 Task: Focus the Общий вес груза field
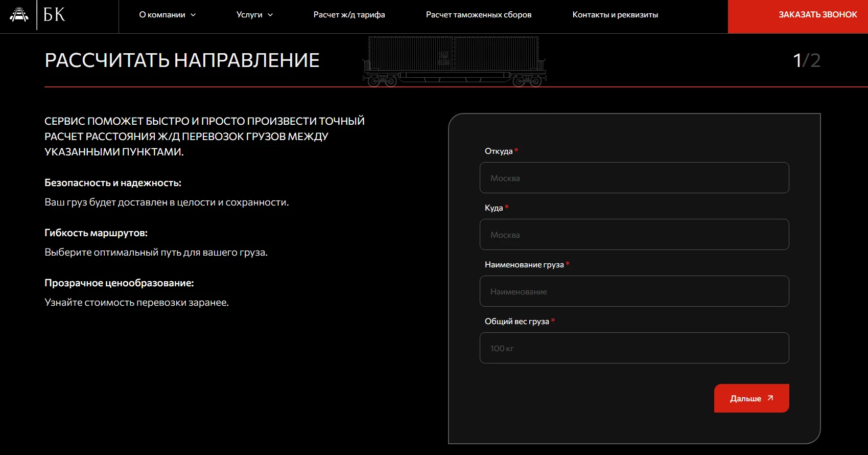[634, 348]
